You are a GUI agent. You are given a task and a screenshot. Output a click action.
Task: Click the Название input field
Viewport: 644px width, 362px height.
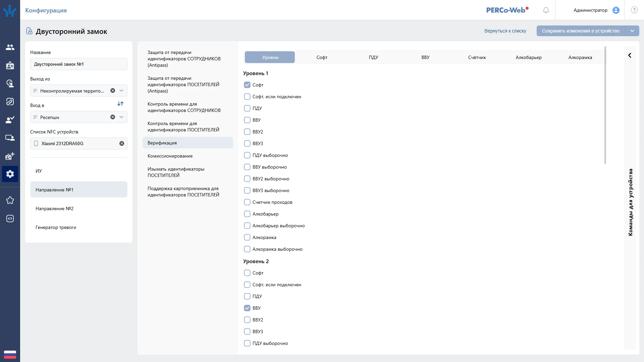pos(78,64)
